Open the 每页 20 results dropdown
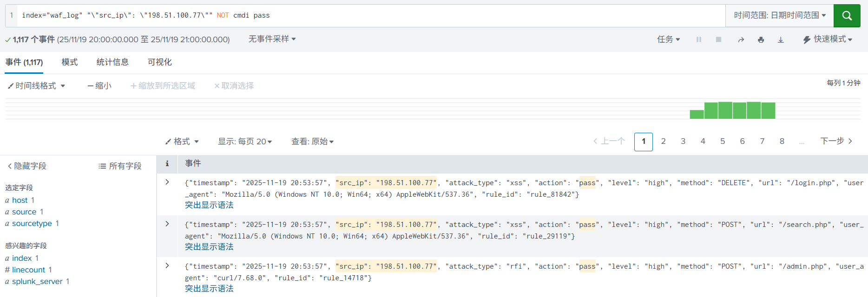The image size is (868, 297). [x=245, y=142]
